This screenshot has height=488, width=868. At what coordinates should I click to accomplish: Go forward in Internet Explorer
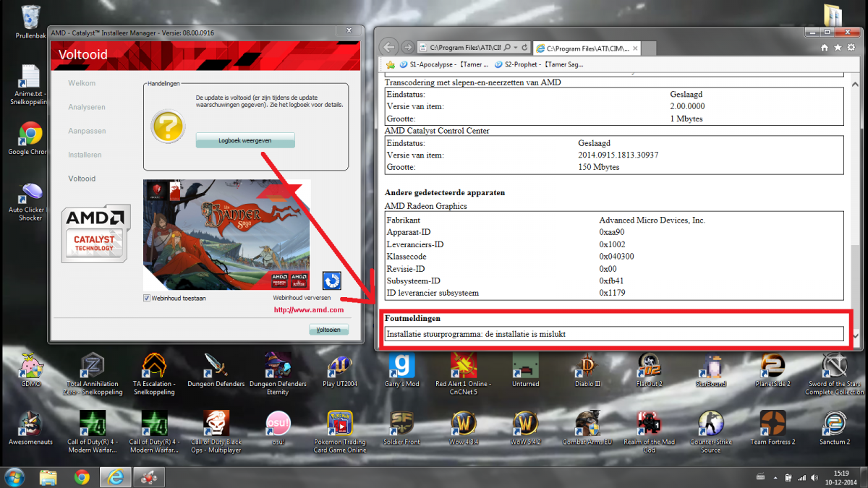pos(408,47)
